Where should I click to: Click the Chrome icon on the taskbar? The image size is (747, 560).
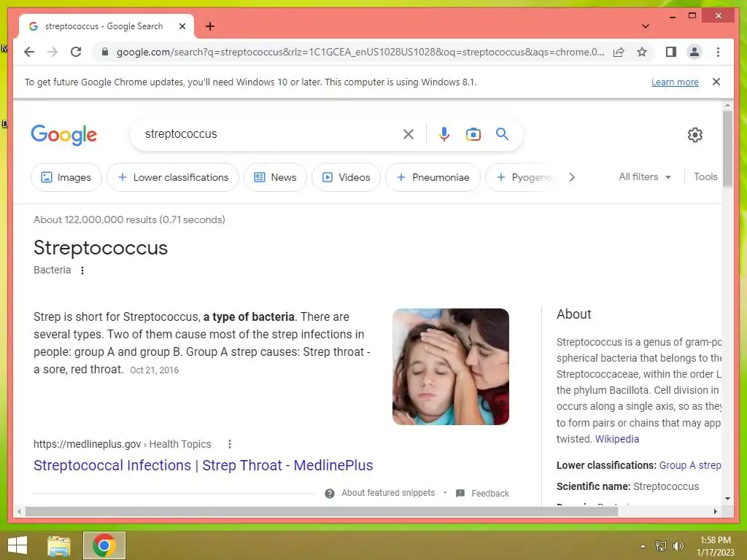[x=104, y=545]
